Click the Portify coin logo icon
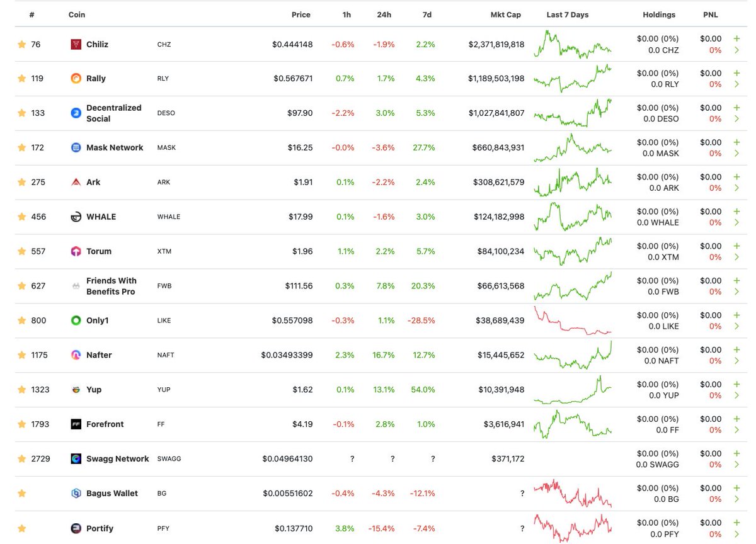Viewport: 756px width, 544px height. pyautogui.click(x=76, y=528)
